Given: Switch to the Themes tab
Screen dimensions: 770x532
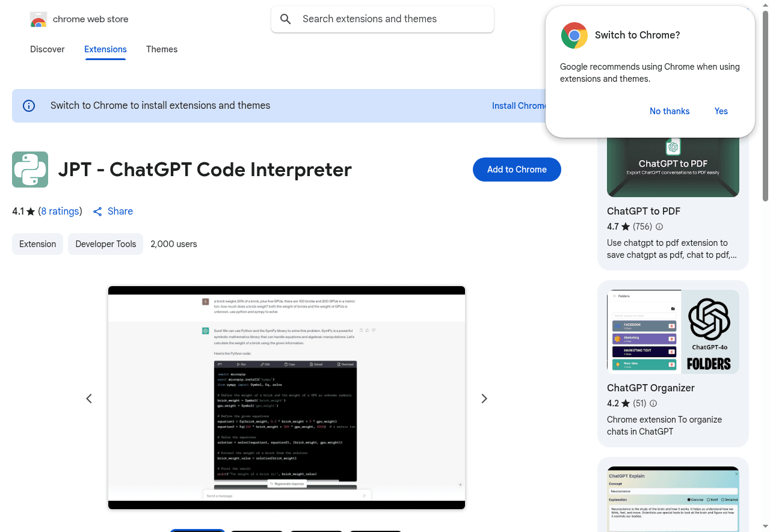Looking at the screenshot, I should pyautogui.click(x=162, y=49).
